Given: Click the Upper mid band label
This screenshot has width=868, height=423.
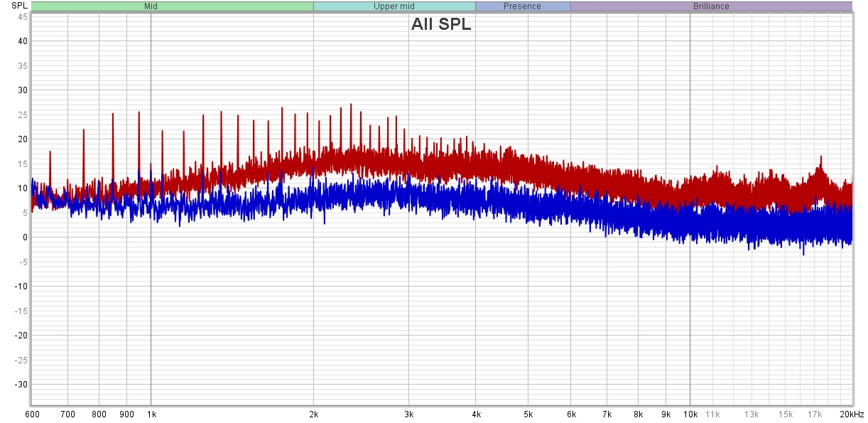Looking at the screenshot, I should (394, 6).
